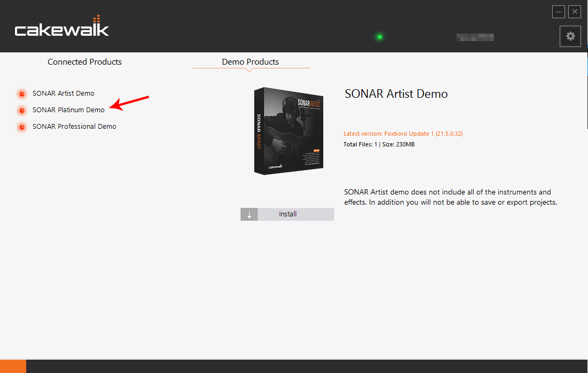
Task: Minimize the Cakewalk window
Action: pyautogui.click(x=559, y=11)
